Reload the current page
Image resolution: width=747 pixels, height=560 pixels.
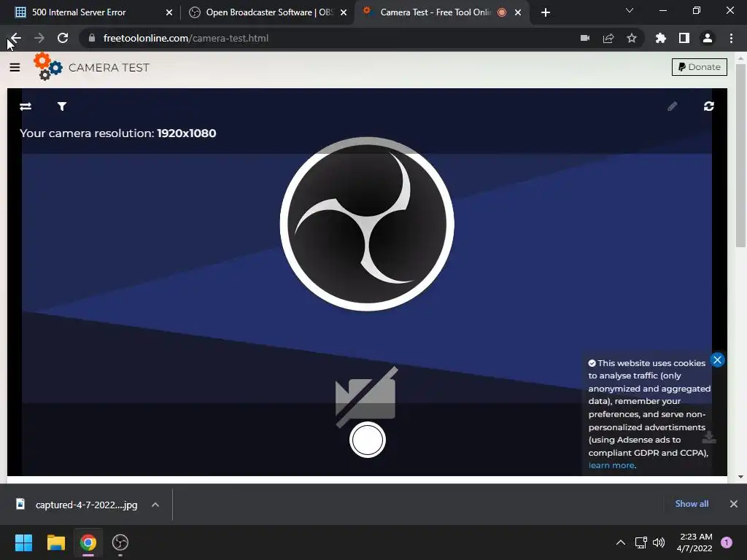click(x=63, y=38)
